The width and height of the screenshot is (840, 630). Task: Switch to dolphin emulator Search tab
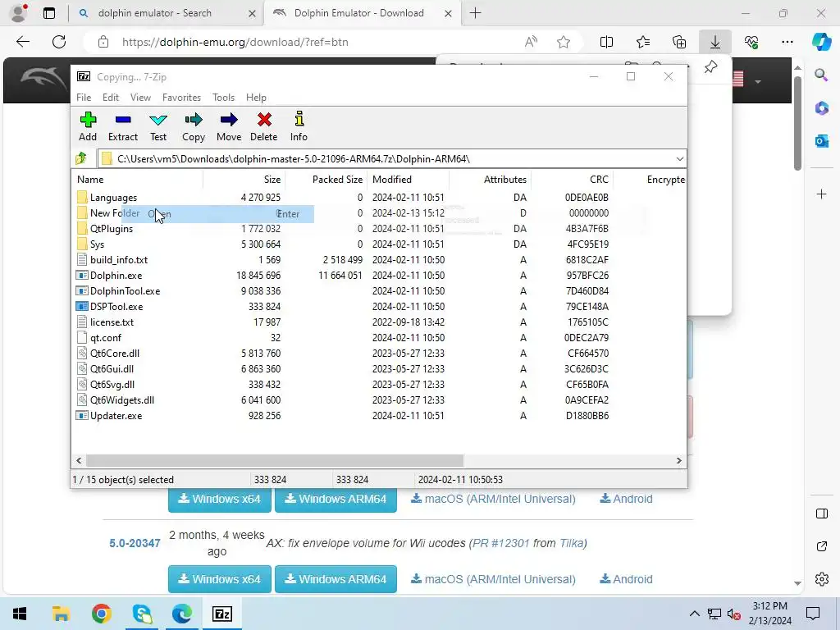click(x=166, y=13)
